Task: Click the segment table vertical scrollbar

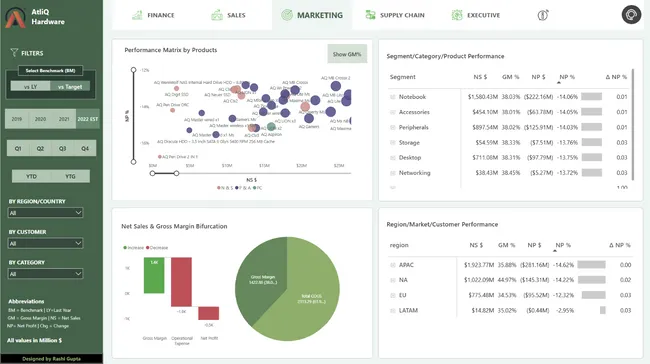Action: [633, 124]
